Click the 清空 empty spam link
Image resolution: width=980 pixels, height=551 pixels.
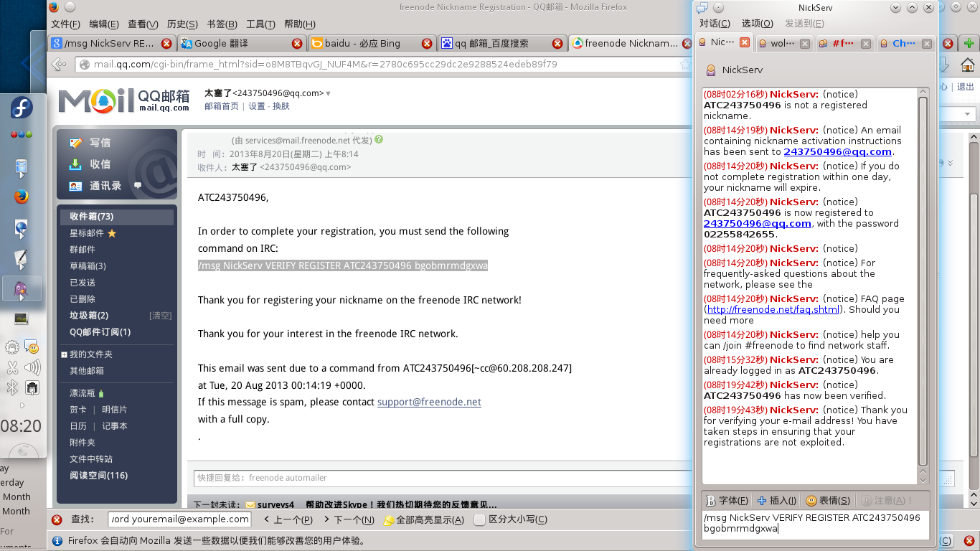click(160, 316)
